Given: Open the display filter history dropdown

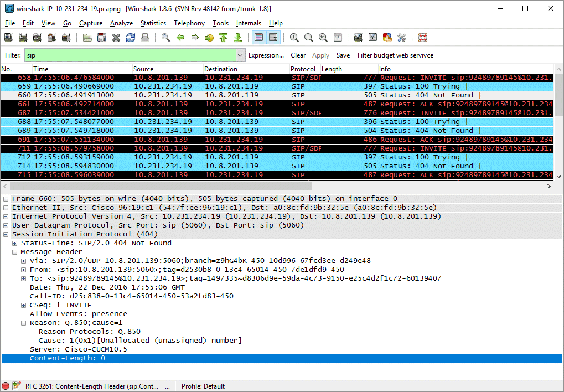Looking at the screenshot, I should coord(241,55).
